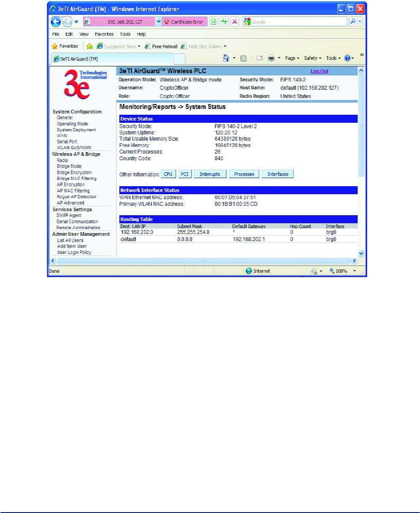420x513 pixels.
Task: Click the browser Forward arrow button
Action: [x=67, y=22]
